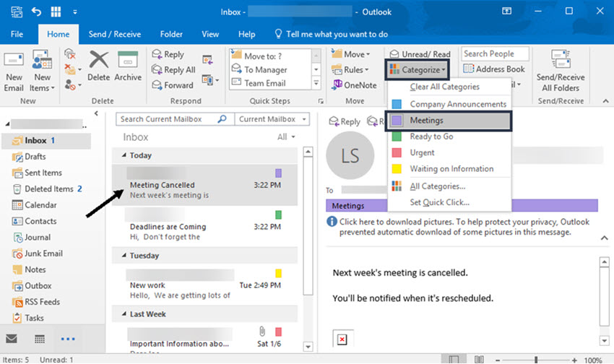Adjust the zoom slider in status bar

[x=536, y=360]
